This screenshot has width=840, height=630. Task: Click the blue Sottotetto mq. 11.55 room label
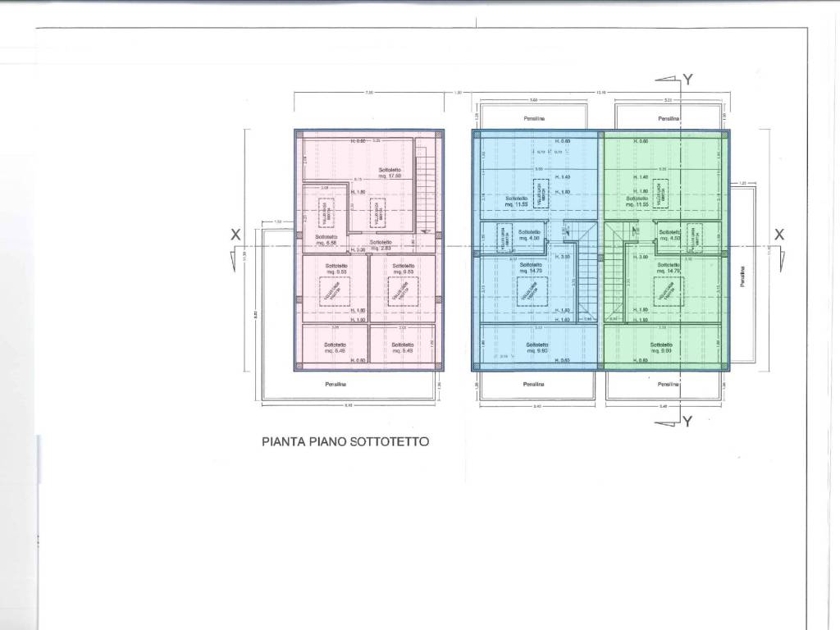coord(517,201)
